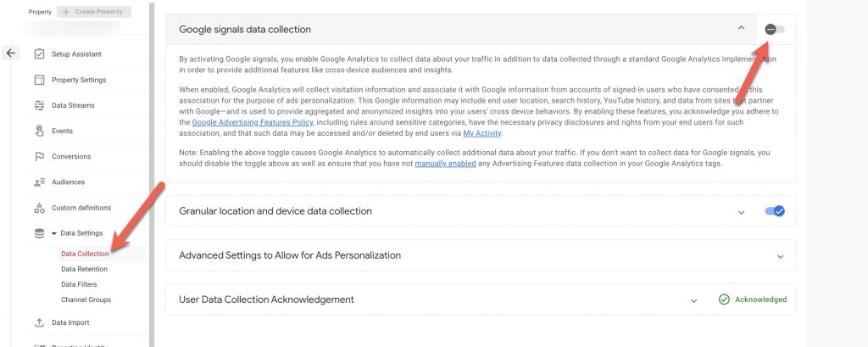Click the Audiences people icon

39,182
